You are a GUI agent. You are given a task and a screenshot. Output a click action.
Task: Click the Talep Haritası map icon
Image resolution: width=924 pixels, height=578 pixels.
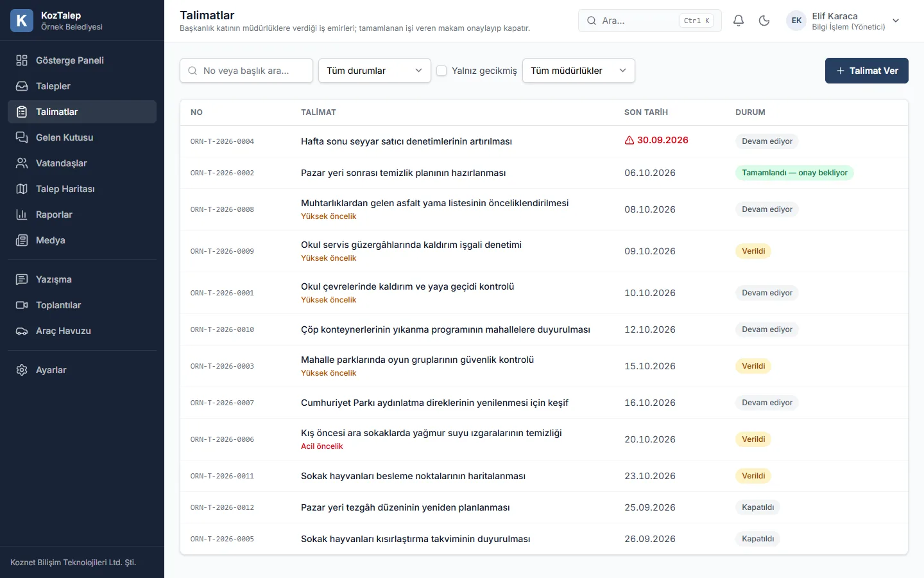click(x=22, y=189)
